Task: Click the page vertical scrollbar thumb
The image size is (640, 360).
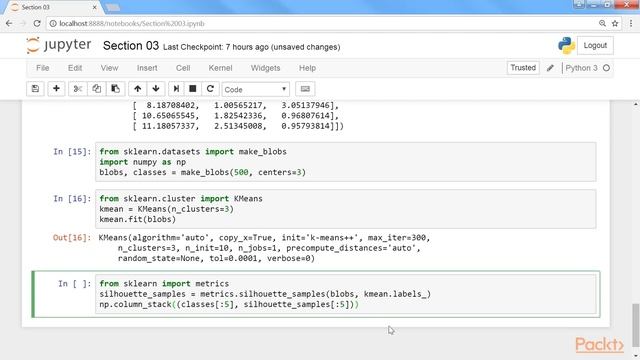Action: point(636,324)
